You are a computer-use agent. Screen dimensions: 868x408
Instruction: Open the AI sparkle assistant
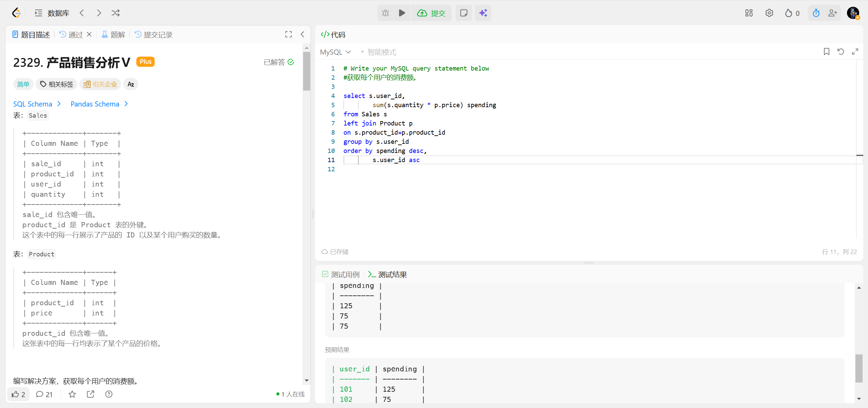coord(483,13)
